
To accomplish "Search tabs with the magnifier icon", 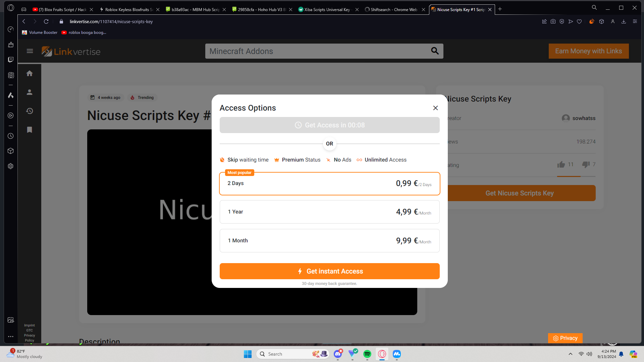I will click(x=594, y=7).
